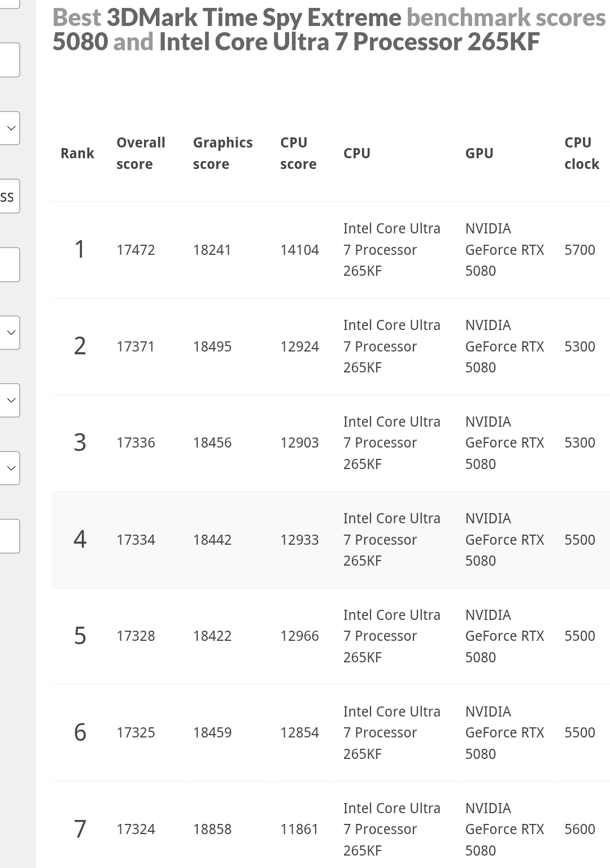Click the partially visible button ending in 'ss'

pyautogui.click(x=10, y=196)
